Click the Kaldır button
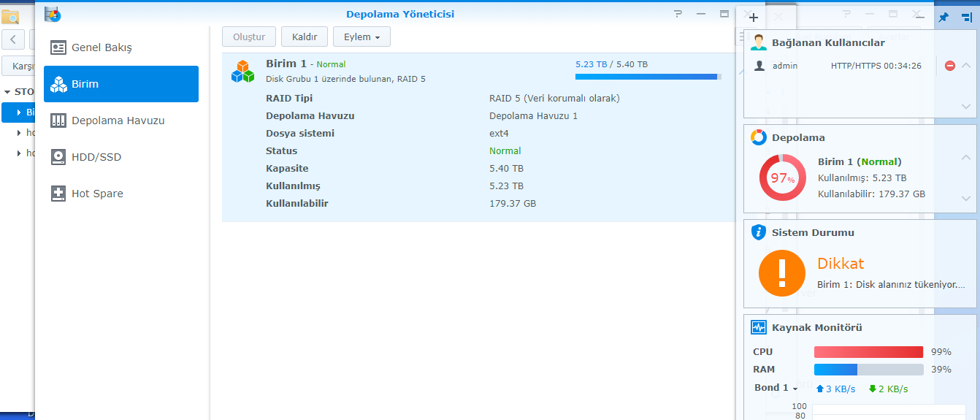This screenshot has height=420, width=980. (x=305, y=37)
